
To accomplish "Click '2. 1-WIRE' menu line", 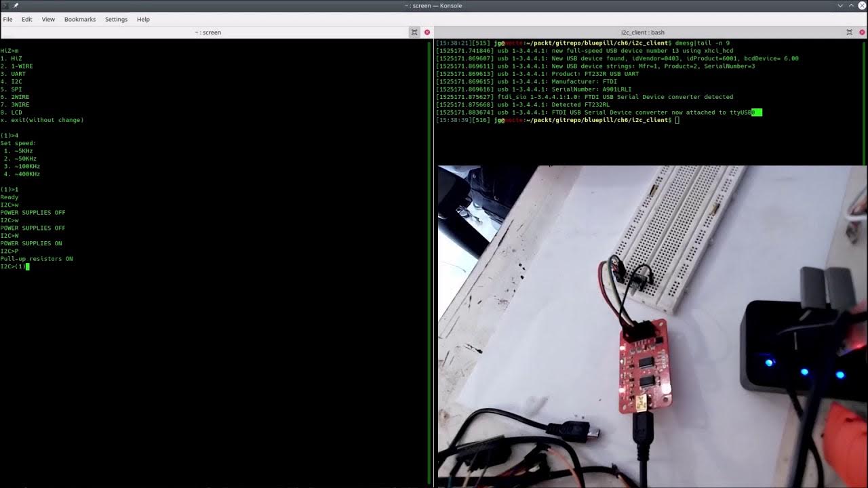I will (x=17, y=66).
